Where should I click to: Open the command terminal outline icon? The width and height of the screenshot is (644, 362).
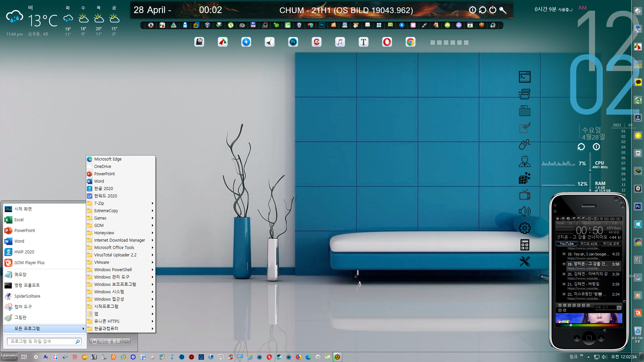(x=525, y=77)
